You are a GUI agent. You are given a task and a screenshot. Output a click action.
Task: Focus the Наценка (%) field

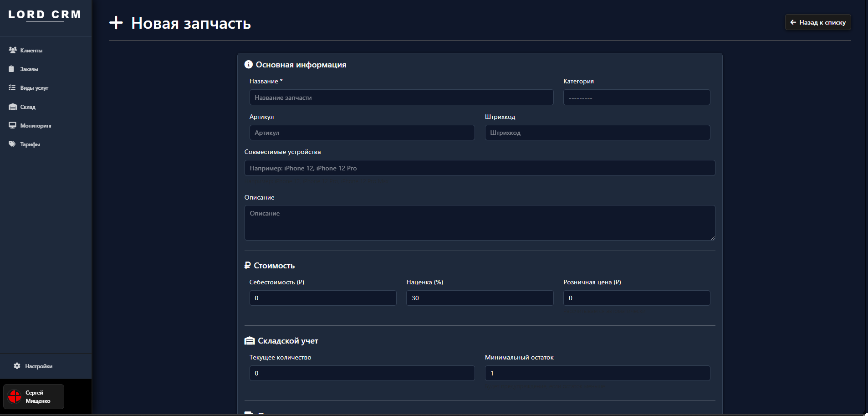click(x=480, y=298)
